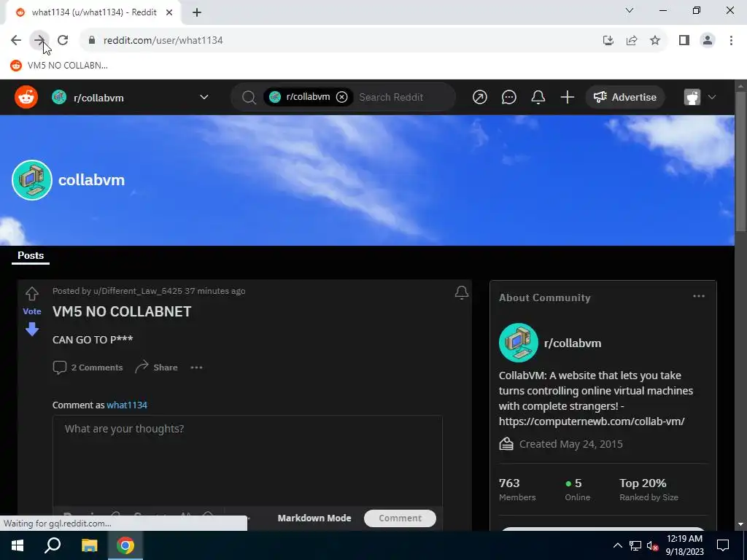Expand the r/collabvm community dropdown
Viewport: 747px width, 560px height.
204,97
